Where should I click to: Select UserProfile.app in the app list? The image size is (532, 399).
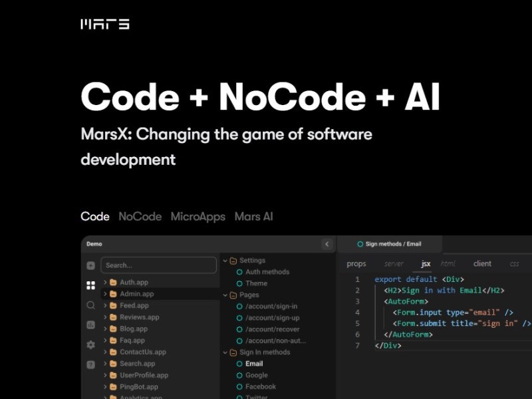click(144, 375)
